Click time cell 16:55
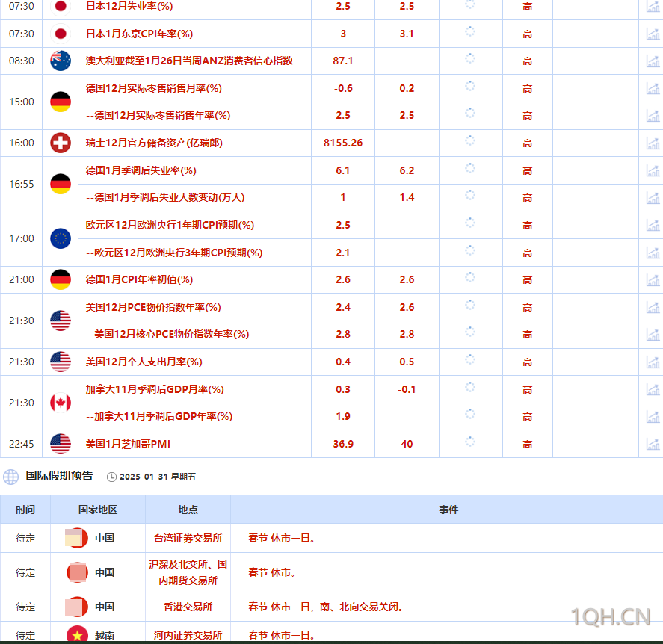Screen dimensions: 663x644 tap(22, 184)
